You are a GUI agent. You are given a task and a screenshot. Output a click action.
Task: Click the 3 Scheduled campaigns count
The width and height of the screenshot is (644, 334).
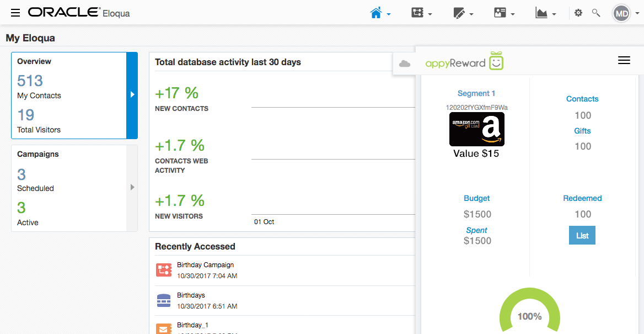point(22,175)
